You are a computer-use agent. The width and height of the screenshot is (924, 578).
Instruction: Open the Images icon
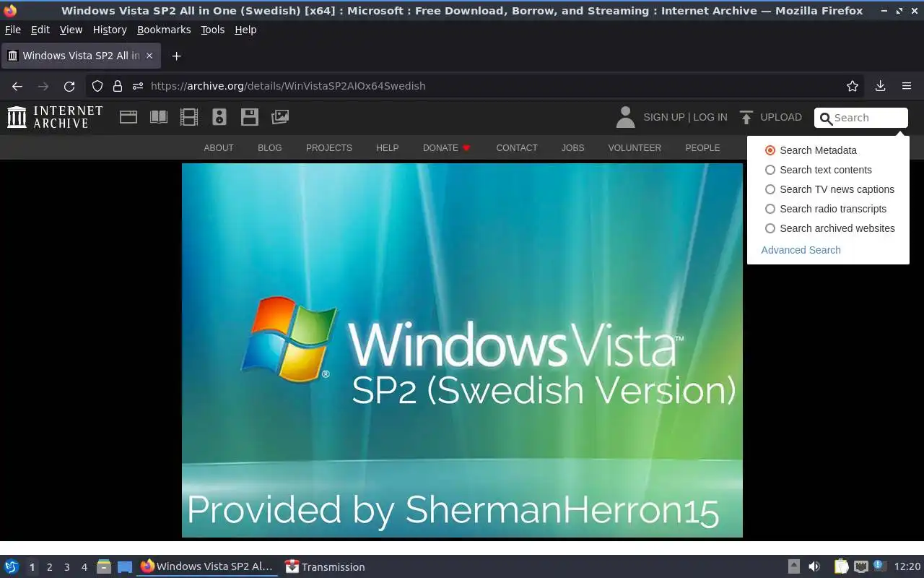tap(280, 117)
